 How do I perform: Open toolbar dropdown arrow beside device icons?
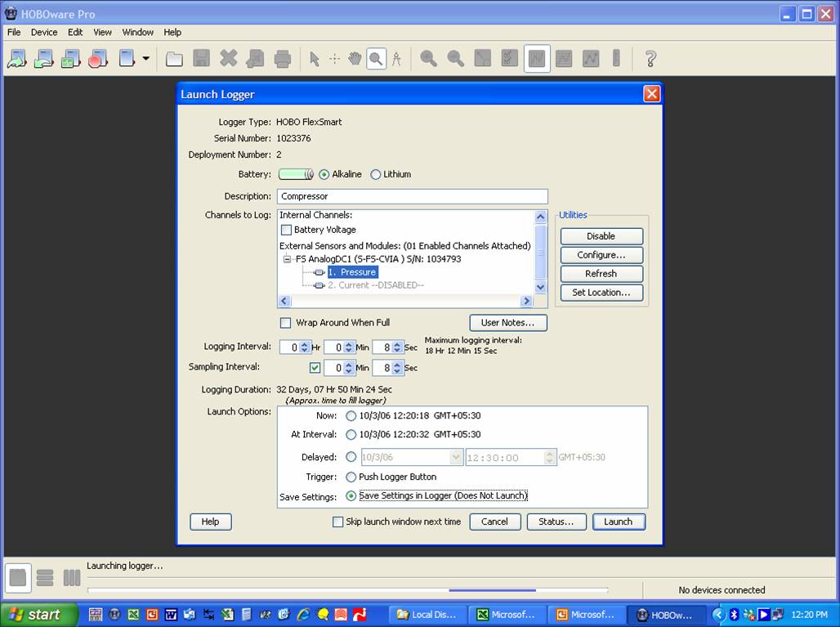(146, 59)
